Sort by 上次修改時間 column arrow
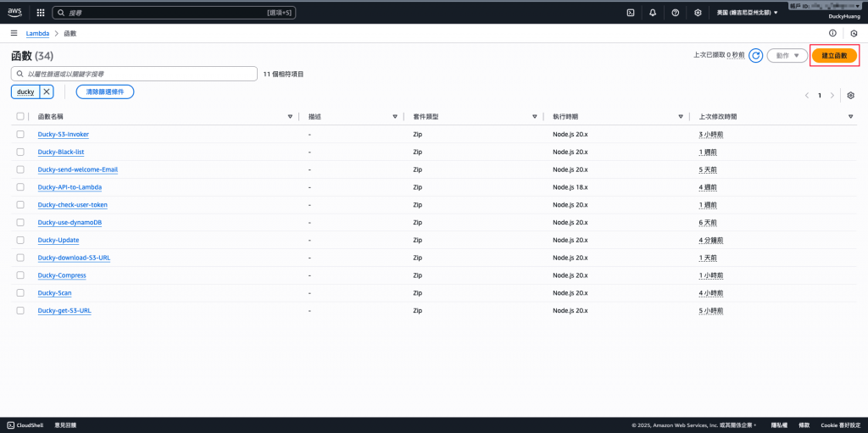 pyautogui.click(x=850, y=117)
